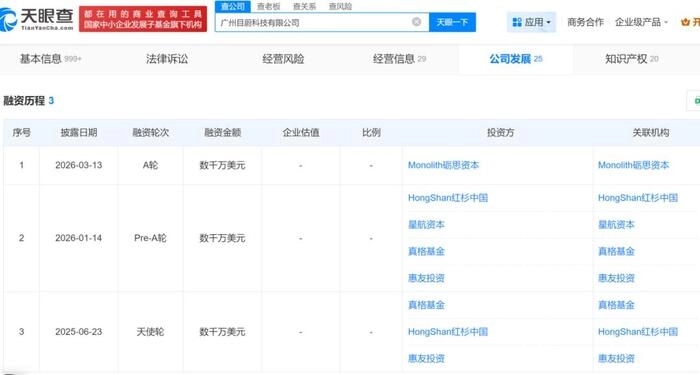The width and height of the screenshot is (700, 375).
Task: Click the 天眼一下 search button
Action: click(452, 22)
